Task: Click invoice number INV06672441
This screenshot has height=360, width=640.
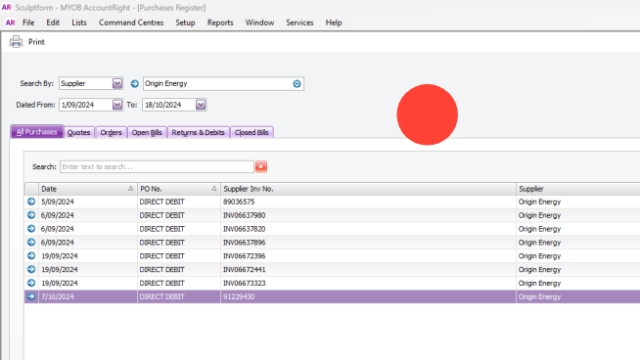Action: click(244, 269)
